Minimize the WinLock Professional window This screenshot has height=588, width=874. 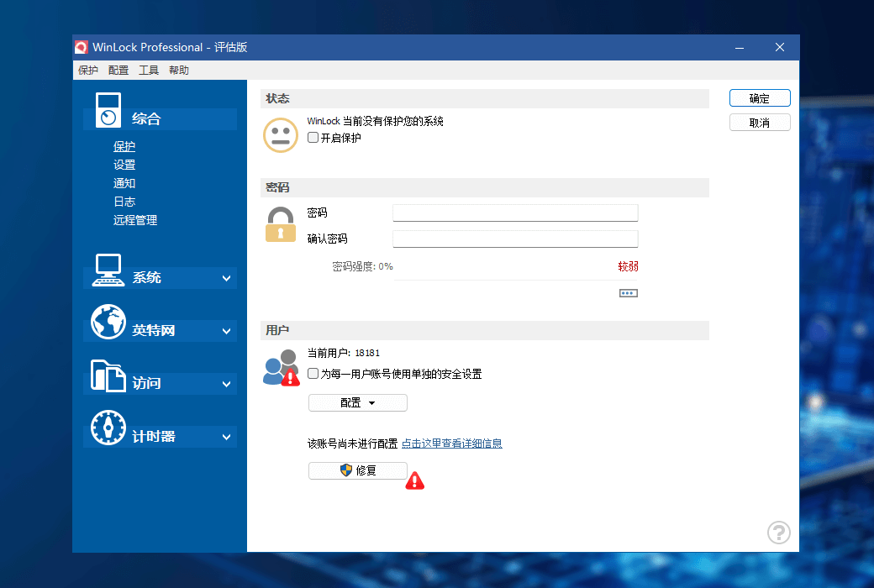tap(739, 47)
